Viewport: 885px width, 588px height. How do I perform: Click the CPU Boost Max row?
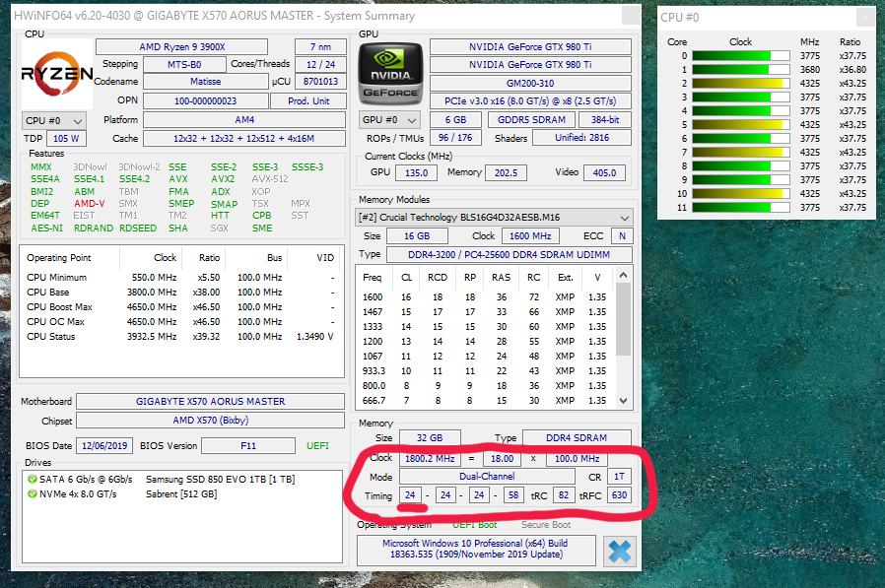tap(180, 307)
